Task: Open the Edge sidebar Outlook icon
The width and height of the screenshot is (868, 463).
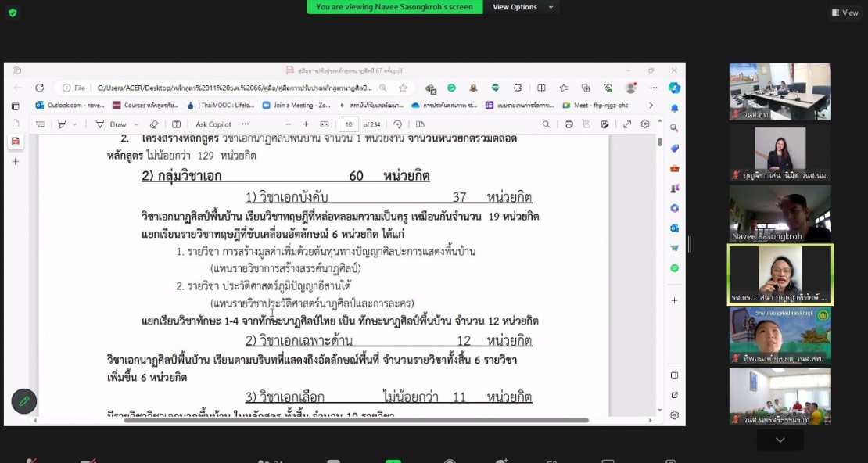Action: pyautogui.click(x=674, y=228)
